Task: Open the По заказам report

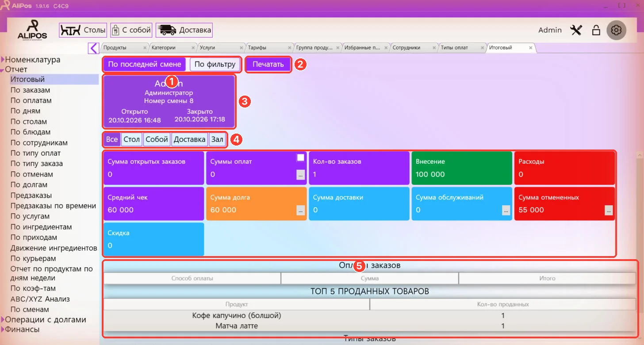Action: pyautogui.click(x=30, y=90)
